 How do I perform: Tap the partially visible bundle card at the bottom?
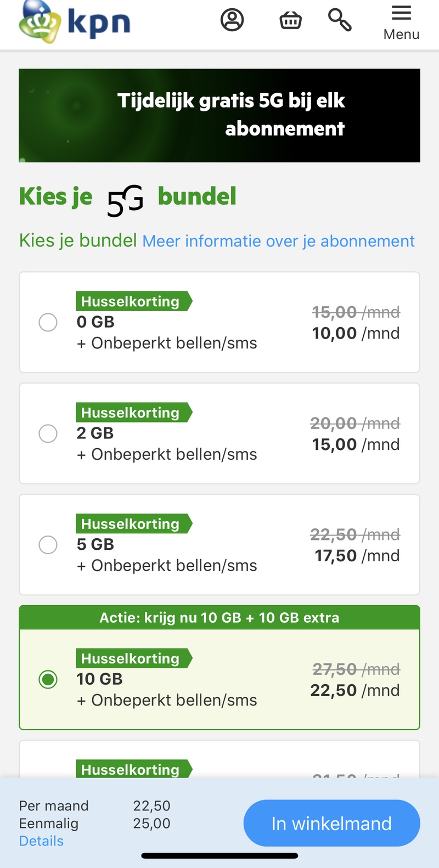219,763
